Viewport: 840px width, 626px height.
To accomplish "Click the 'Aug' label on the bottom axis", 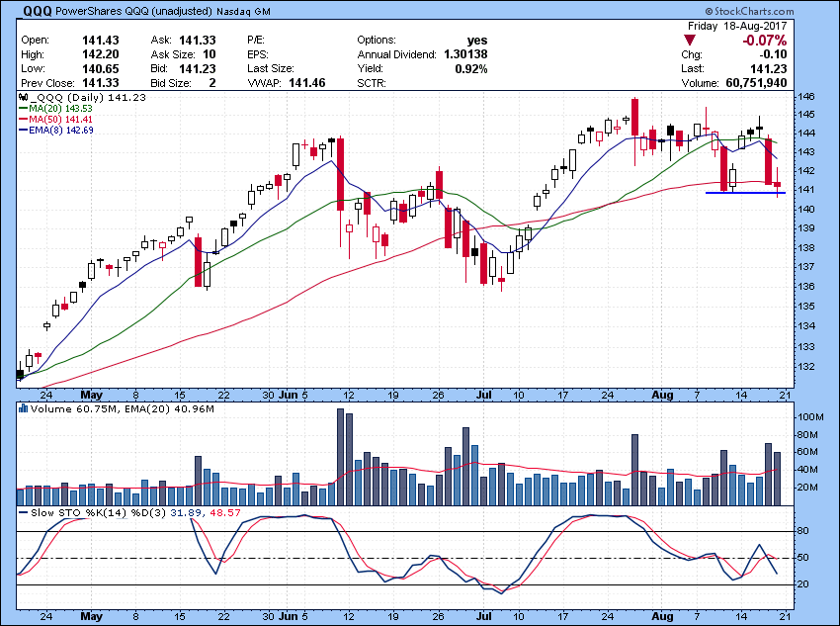I will (663, 616).
